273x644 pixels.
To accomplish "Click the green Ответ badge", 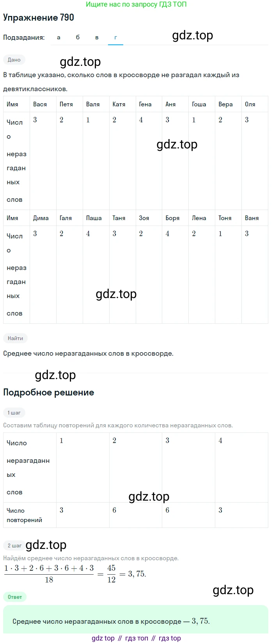I will (15, 597).
